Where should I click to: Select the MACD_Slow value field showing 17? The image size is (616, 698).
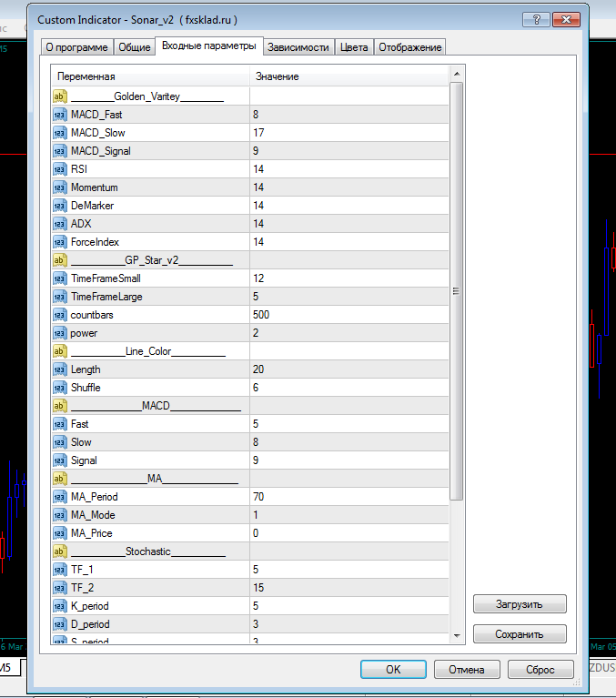(x=346, y=133)
